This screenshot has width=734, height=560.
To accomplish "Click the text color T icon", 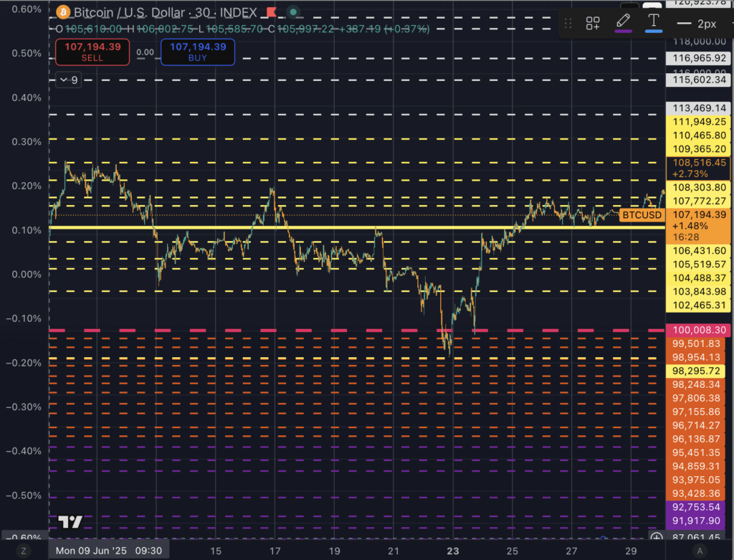I will click(653, 22).
